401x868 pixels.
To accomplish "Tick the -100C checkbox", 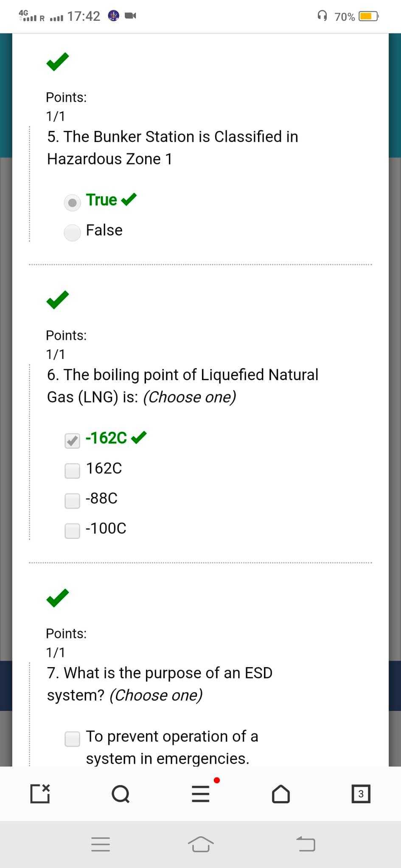I will click(72, 531).
